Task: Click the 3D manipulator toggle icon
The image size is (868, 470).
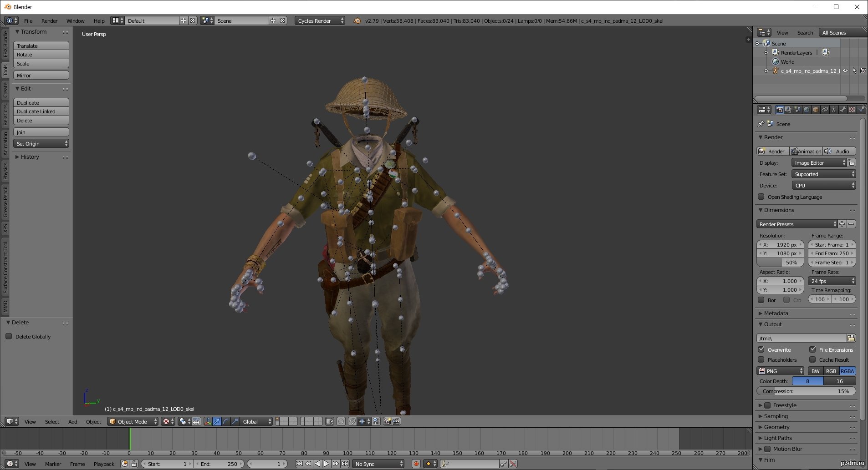Action: coord(208,421)
